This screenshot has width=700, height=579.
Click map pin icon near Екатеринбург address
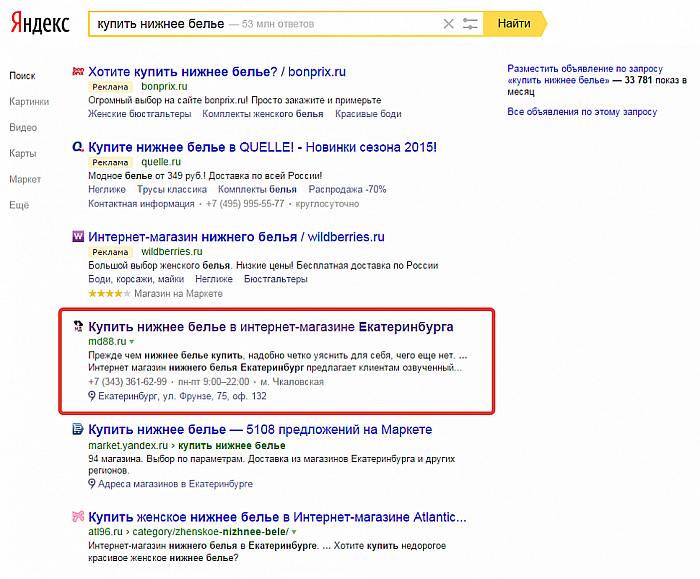pos(92,396)
